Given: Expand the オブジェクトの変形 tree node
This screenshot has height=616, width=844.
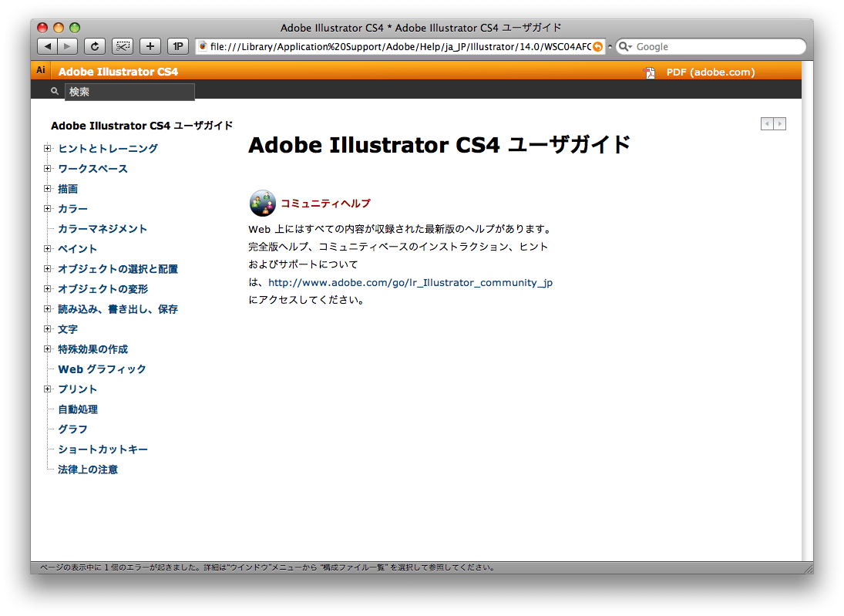Looking at the screenshot, I should click(x=47, y=288).
